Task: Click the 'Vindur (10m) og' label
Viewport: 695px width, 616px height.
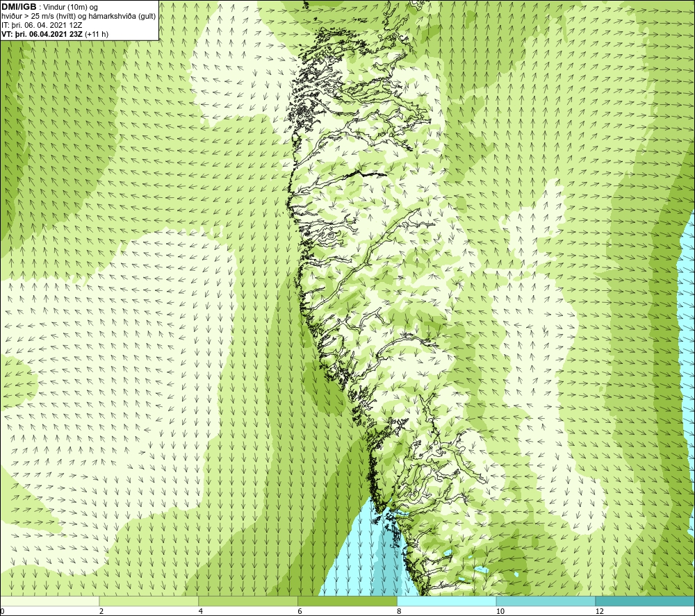Action: (x=72, y=8)
